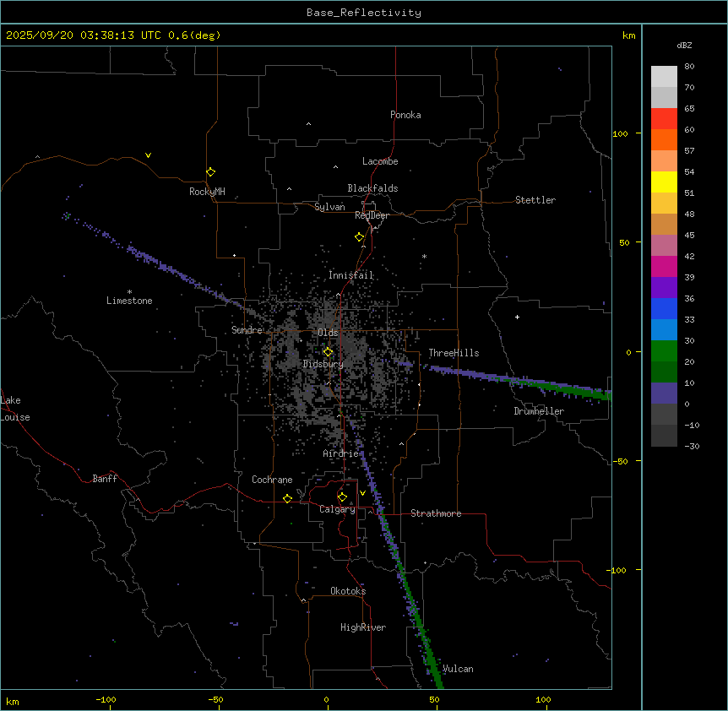Click the white asterisk marker above Limestone
The height and width of the screenshot is (711, 728).
129,291
